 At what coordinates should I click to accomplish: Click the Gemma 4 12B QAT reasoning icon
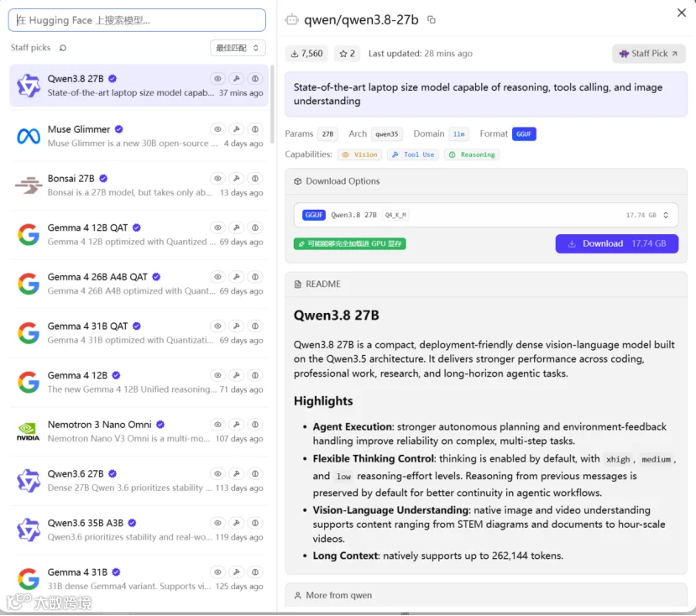255,227
